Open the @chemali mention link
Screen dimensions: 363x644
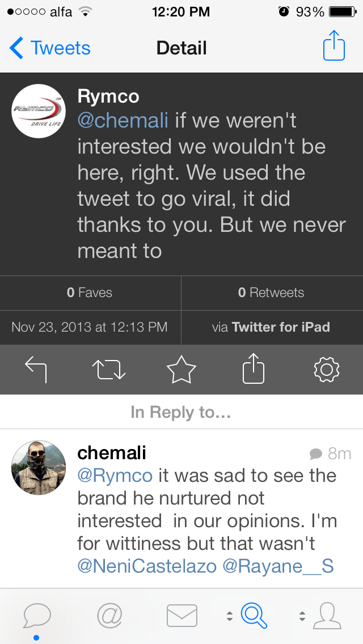coord(123,121)
